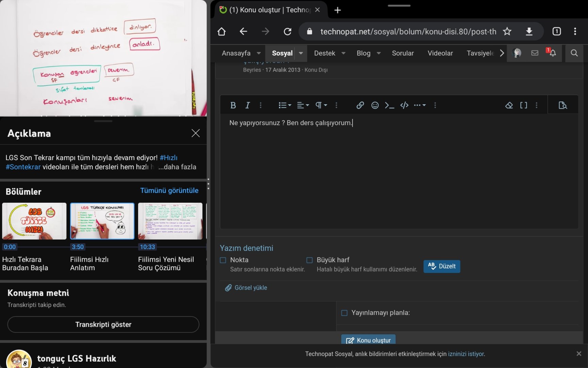Expand the Blog dropdown arrow
588x368 pixels.
[379, 53]
